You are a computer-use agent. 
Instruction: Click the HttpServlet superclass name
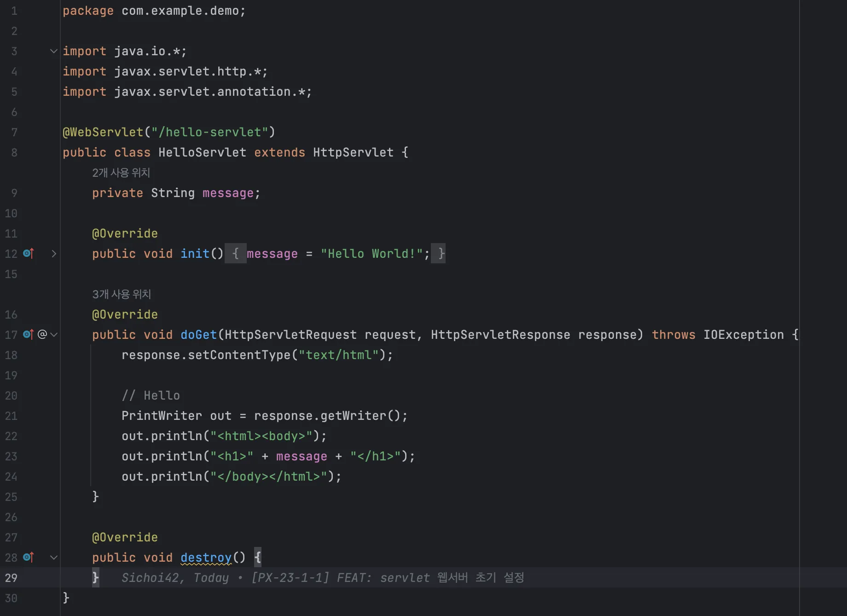pos(354,152)
